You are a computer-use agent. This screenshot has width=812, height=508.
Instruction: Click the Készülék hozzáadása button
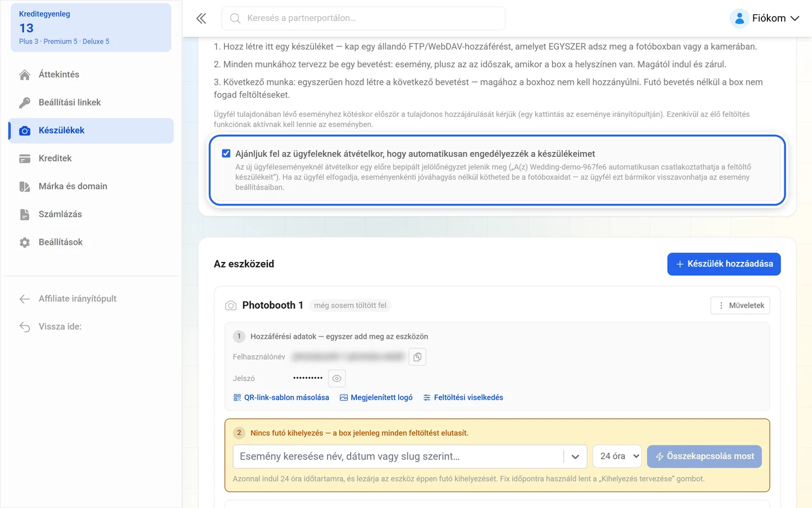tap(724, 264)
